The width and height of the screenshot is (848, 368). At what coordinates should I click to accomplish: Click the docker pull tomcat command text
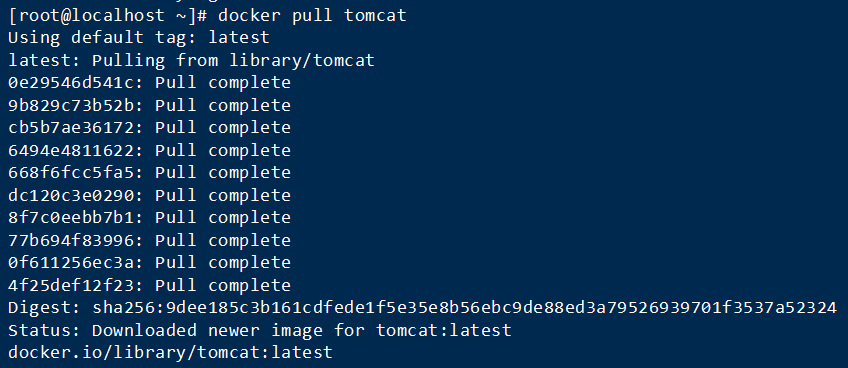[x=312, y=15]
